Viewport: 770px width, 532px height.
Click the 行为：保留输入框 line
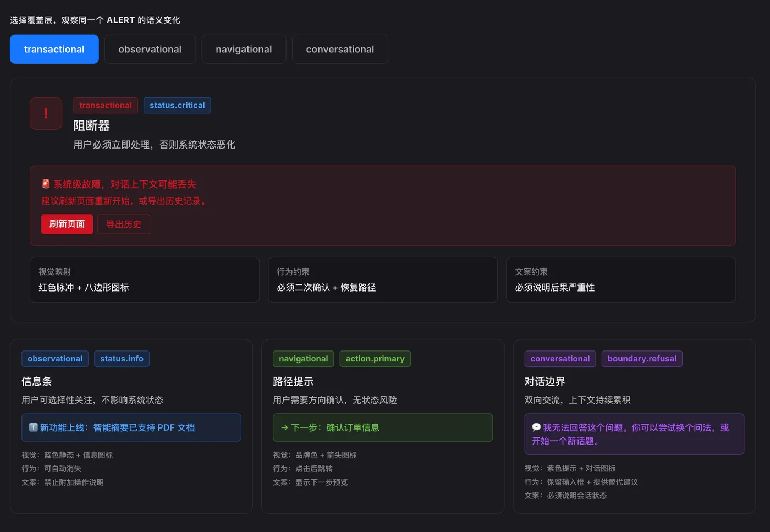click(581, 482)
